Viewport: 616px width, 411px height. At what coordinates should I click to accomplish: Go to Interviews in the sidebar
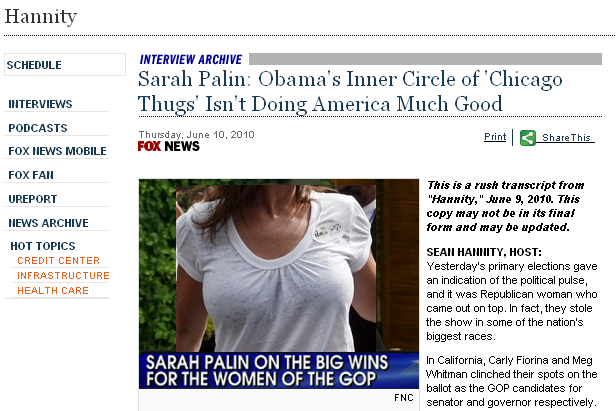click(40, 104)
